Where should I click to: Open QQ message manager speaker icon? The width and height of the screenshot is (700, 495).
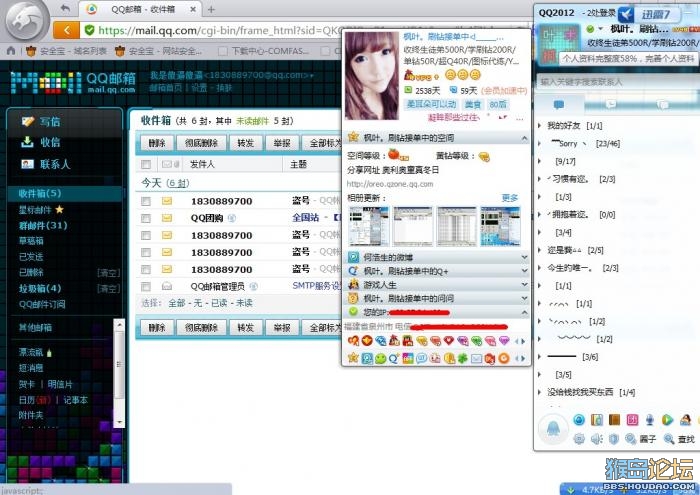(596, 439)
